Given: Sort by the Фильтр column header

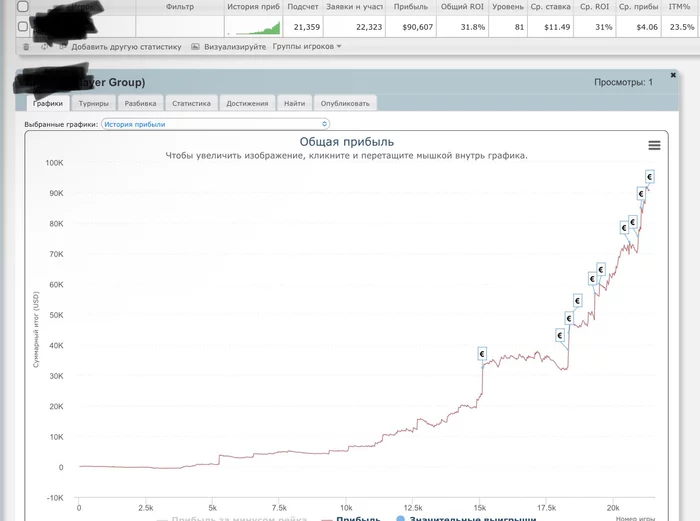Looking at the screenshot, I should point(180,7).
